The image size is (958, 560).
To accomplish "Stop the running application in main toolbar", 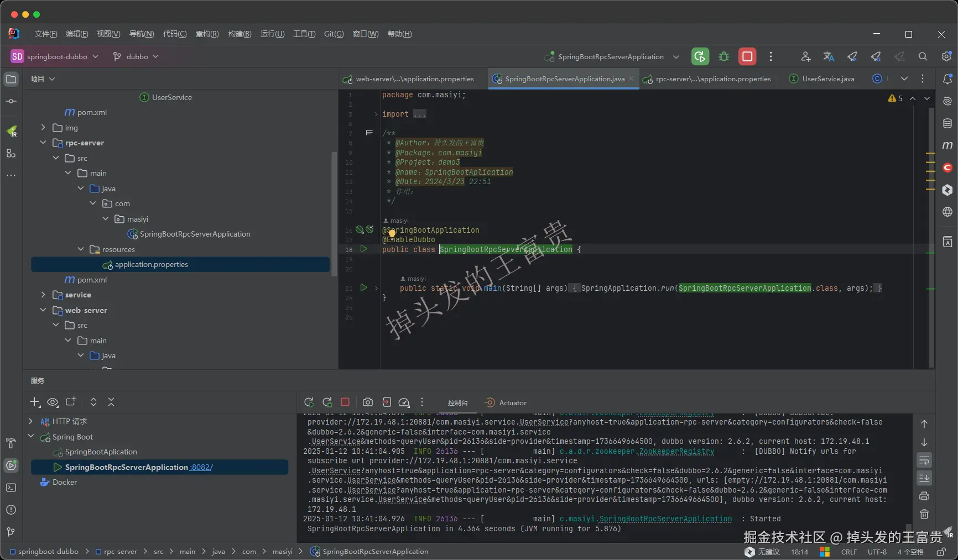I will [747, 56].
